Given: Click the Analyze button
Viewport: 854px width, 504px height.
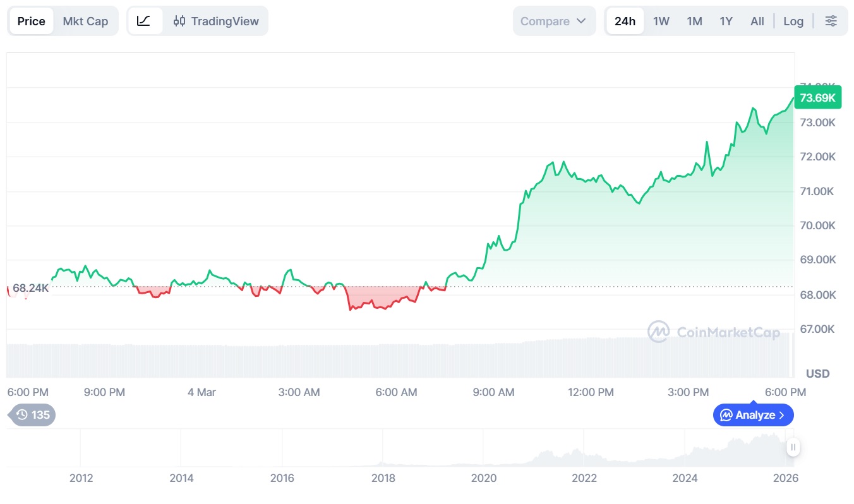Looking at the screenshot, I should pyautogui.click(x=753, y=415).
